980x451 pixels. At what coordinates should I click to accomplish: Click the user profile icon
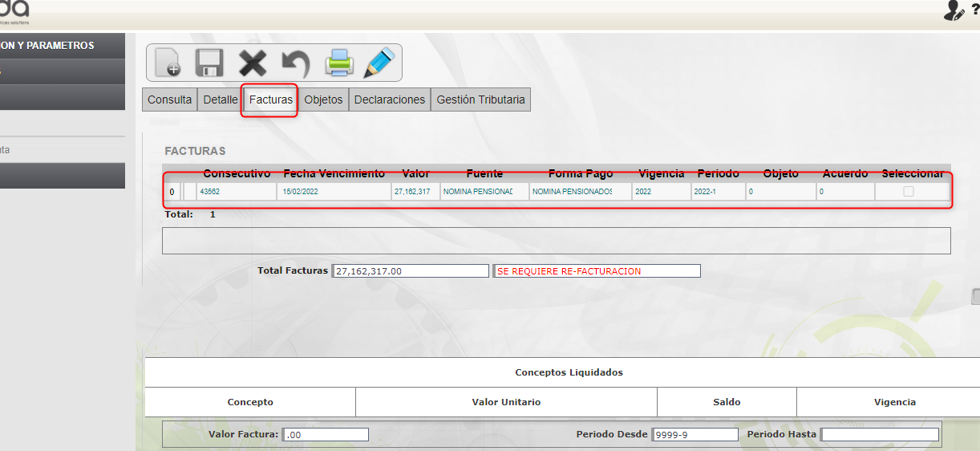click(x=954, y=10)
